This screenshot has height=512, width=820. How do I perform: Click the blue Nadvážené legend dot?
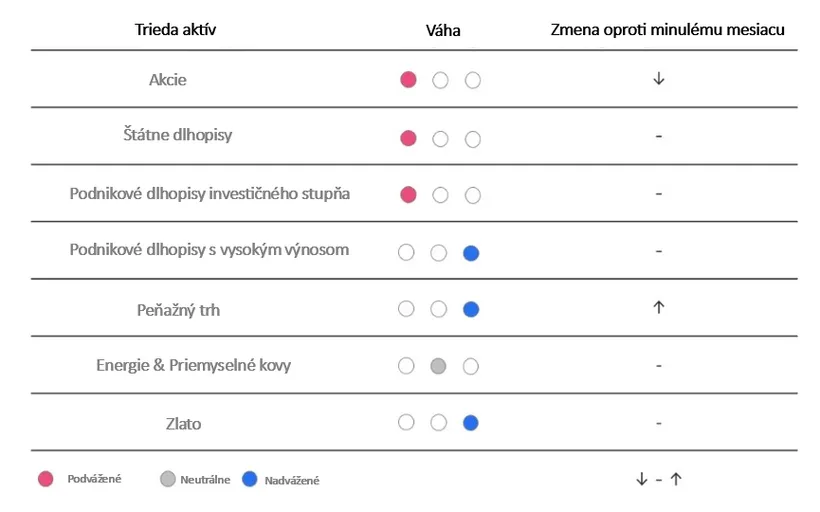tap(250, 479)
